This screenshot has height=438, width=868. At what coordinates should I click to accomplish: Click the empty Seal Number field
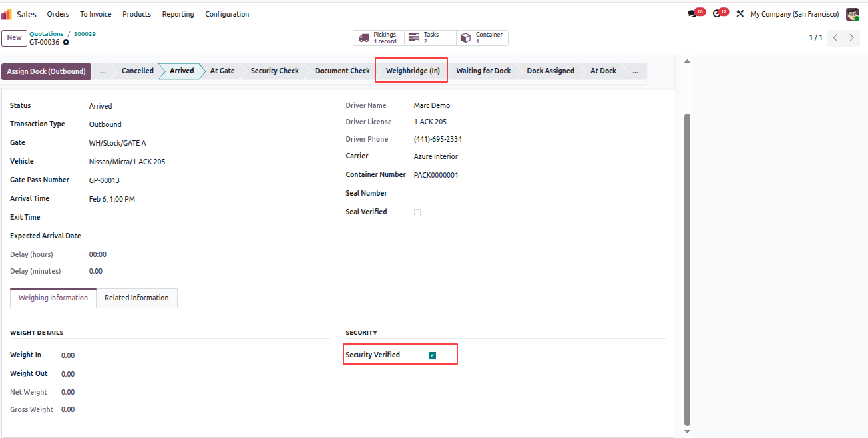[539, 194]
